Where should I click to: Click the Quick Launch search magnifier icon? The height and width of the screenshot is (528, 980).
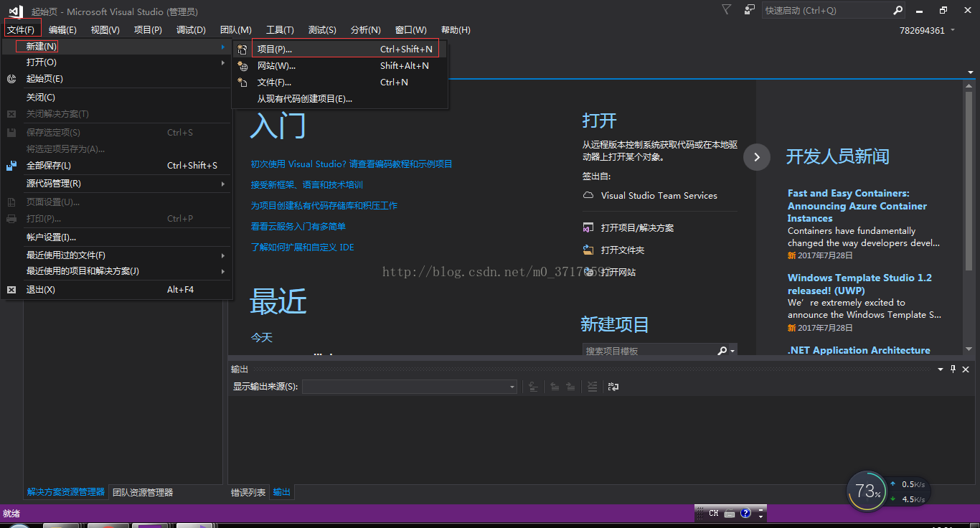(897, 11)
